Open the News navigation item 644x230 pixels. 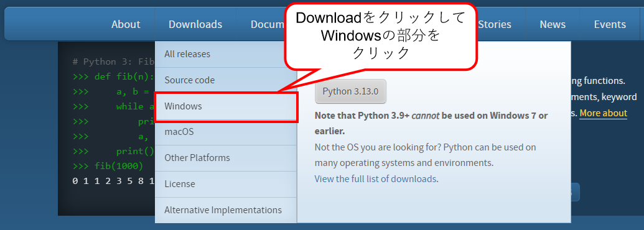coord(553,24)
